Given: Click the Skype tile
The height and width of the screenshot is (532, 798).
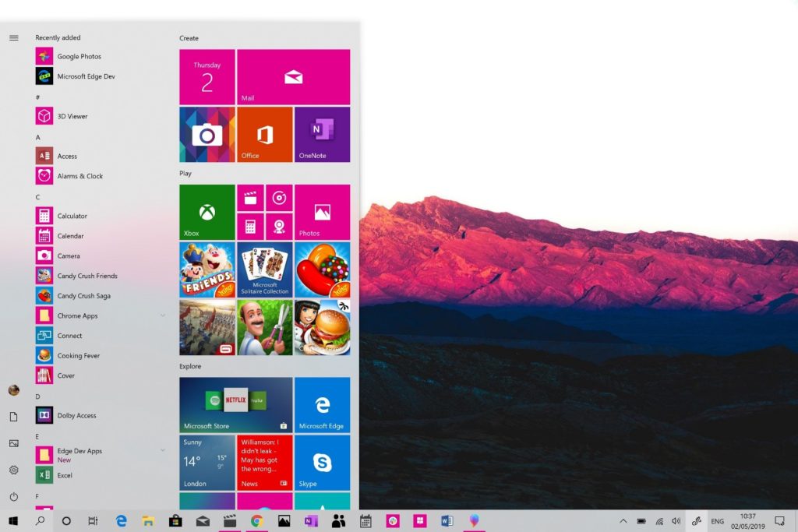Looking at the screenshot, I should coord(322,463).
